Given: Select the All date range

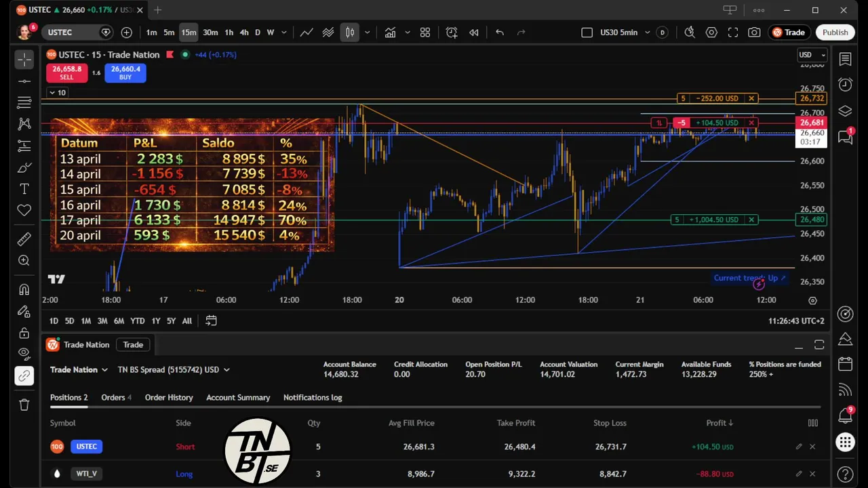Looking at the screenshot, I should pyautogui.click(x=187, y=321).
